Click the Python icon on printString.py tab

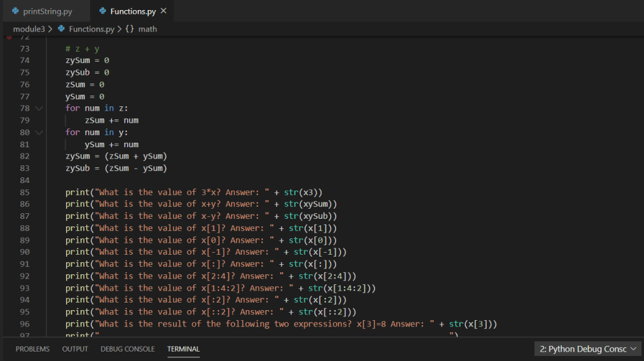[x=15, y=11]
